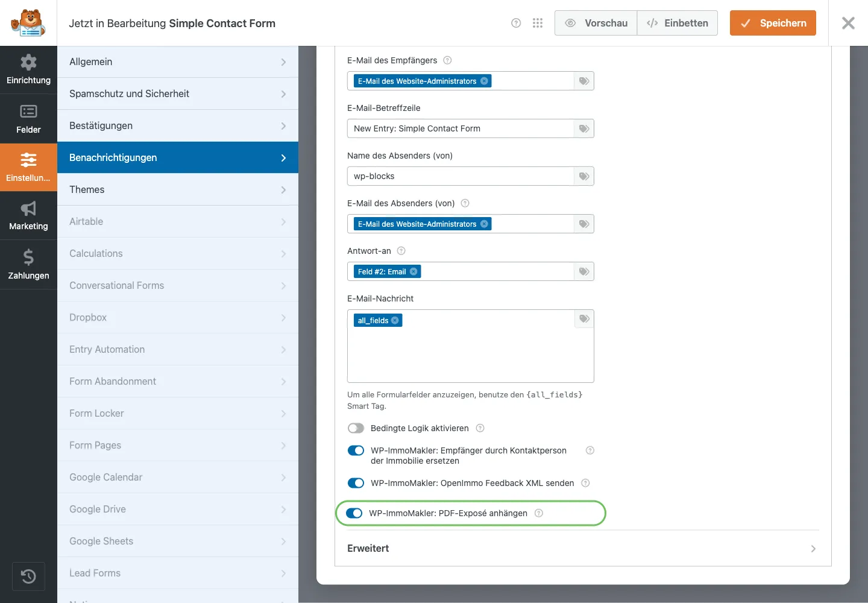Show smart tags for E-Mail-Nachricht
Viewport: 868px width, 603px height.
(x=584, y=319)
